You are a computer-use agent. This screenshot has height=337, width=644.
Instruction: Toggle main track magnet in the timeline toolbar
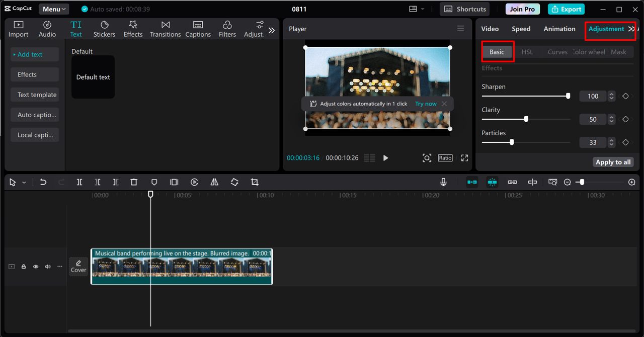coord(472,182)
